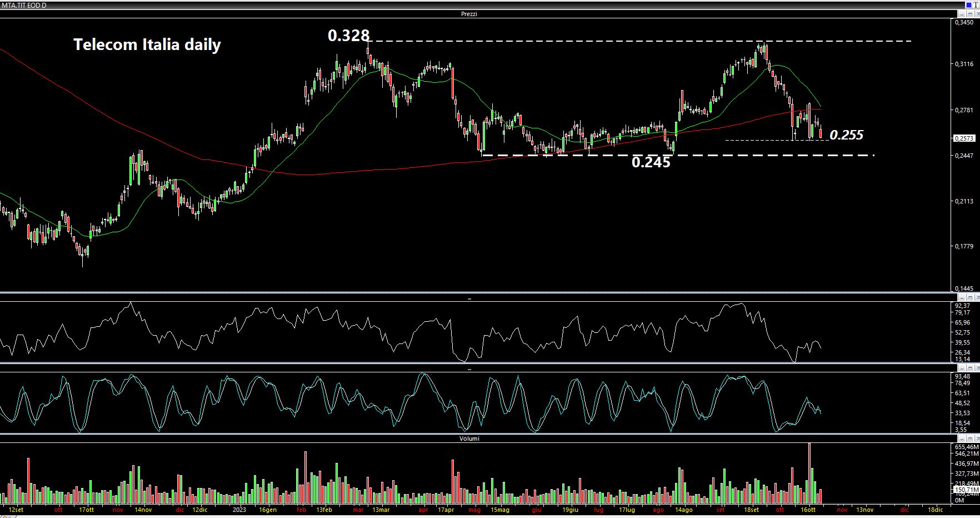Select the 0.255 level annotation
Screen dimensions: 980x518
846,135
